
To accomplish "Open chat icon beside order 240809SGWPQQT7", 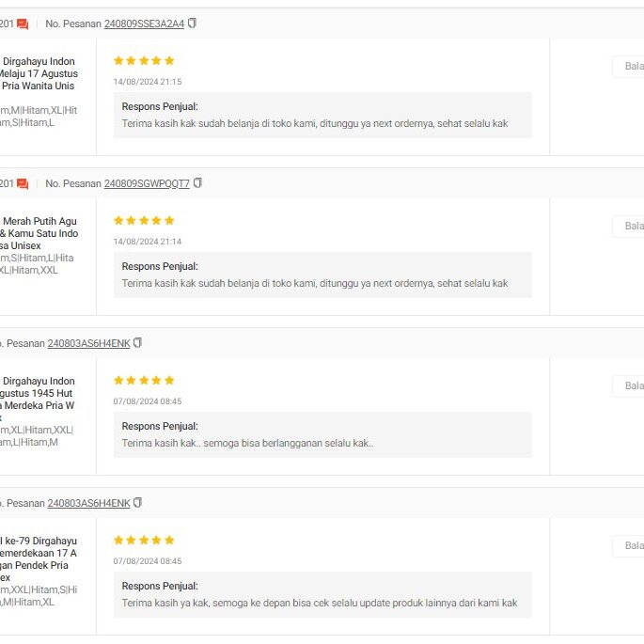I will pyautogui.click(x=23, y=183).
